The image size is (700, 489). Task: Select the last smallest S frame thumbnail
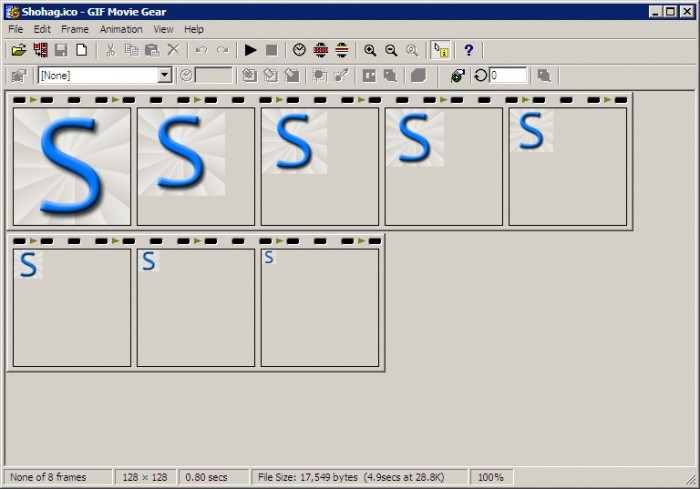[x=320, y=307]
